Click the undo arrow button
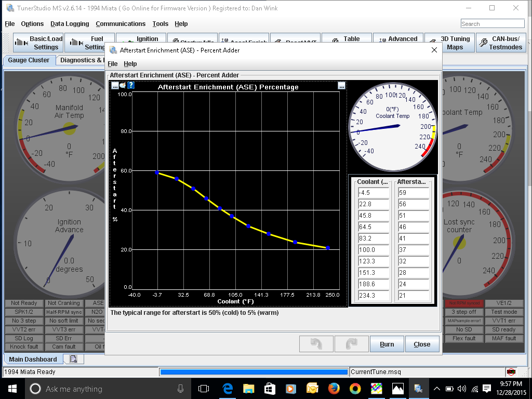 (316, 344)
